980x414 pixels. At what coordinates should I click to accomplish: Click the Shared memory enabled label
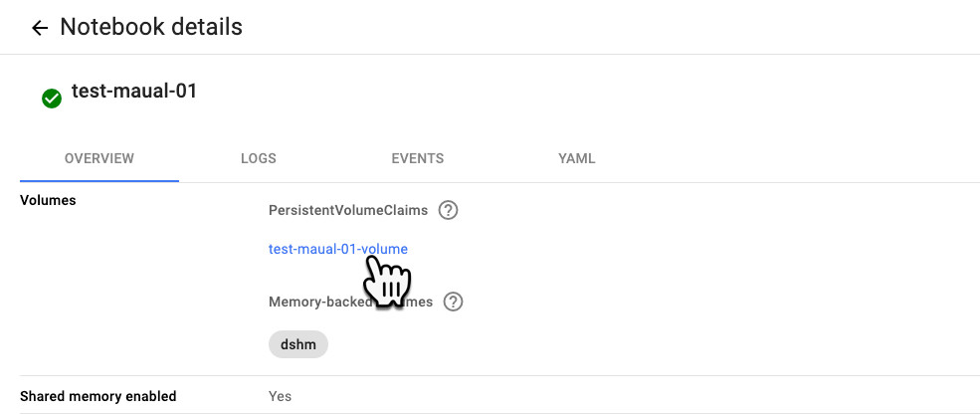[x=98, y=396]
